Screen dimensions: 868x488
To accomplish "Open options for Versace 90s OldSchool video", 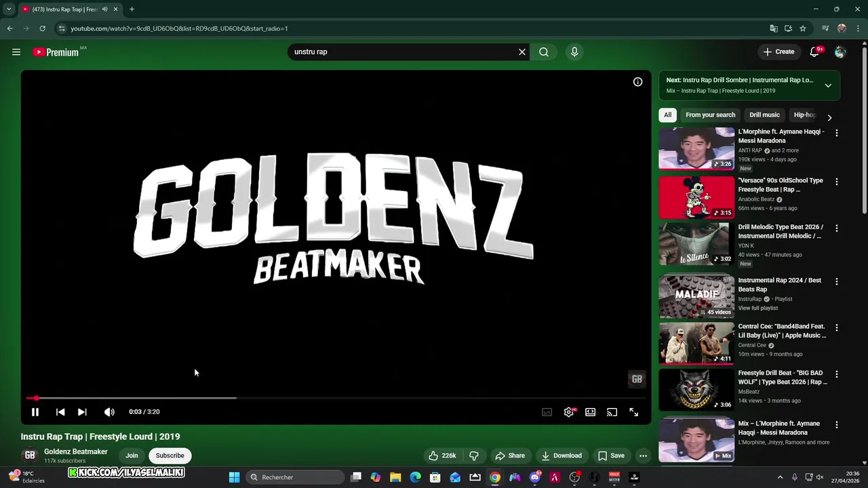I will click(x=836, y=182).
